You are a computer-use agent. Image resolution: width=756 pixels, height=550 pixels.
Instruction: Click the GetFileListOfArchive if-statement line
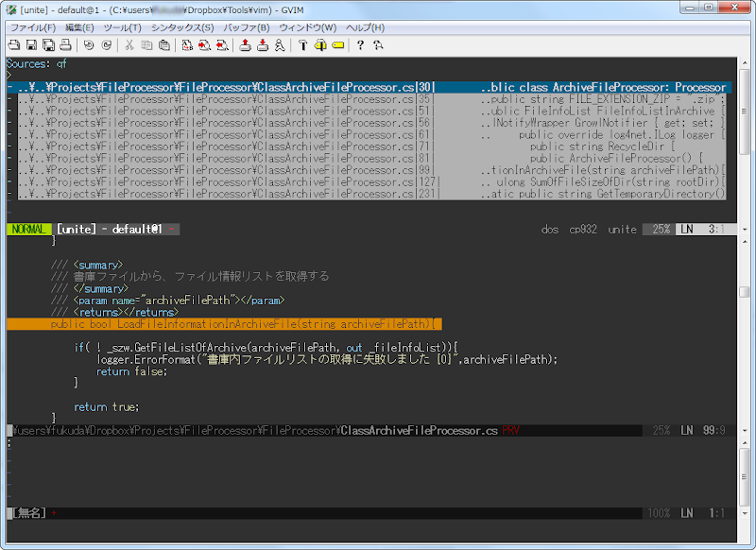click(x=266, y=348)
